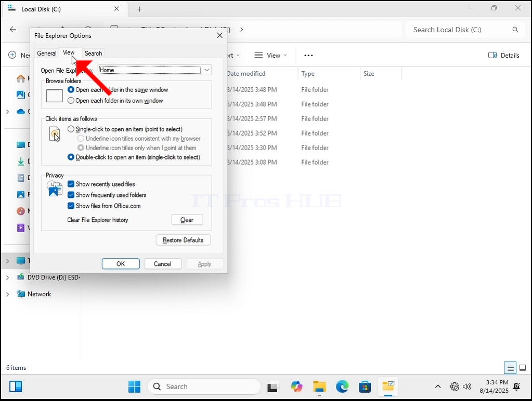Click the Videos icon in sidebar

click(21, 228)
